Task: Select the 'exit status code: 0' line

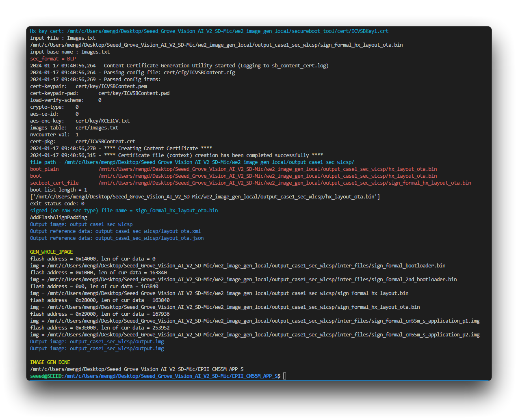Action: [57, 204]
